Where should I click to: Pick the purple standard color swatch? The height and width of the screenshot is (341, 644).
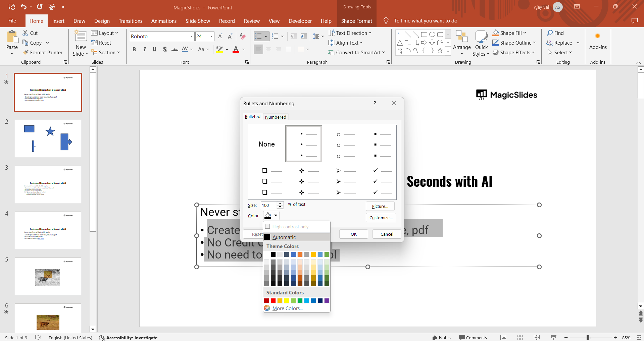(x=327, y=301)
